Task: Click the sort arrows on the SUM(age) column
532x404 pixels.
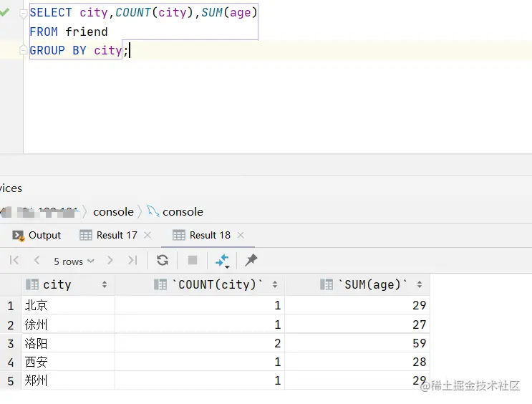Action: tap(420, 284)
